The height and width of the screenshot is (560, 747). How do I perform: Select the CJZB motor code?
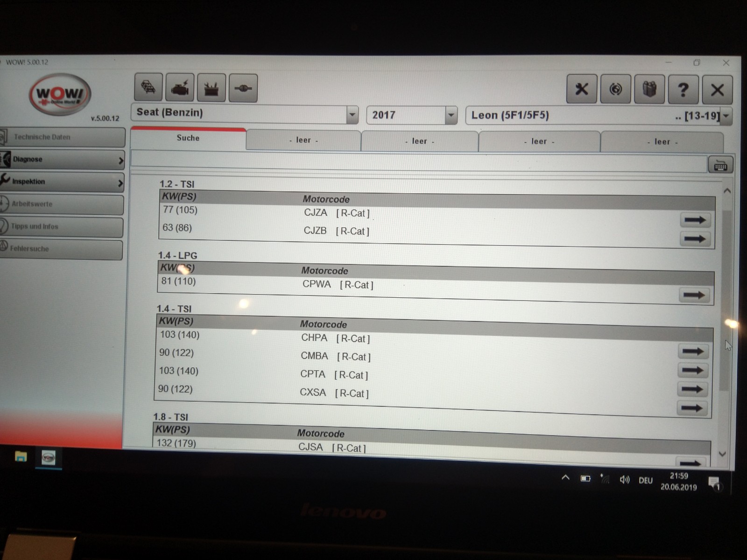(x=315, y=231)
